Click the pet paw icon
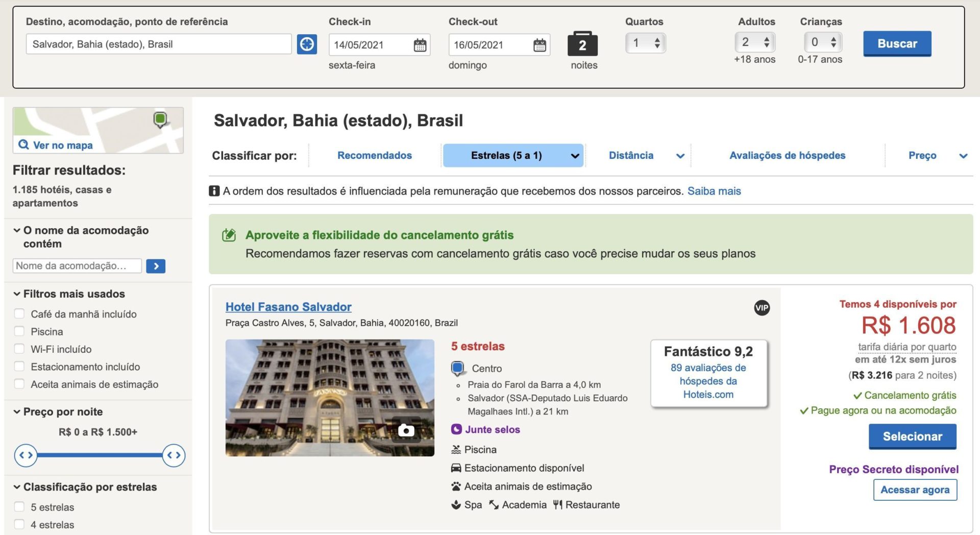 tap(456, 486)
